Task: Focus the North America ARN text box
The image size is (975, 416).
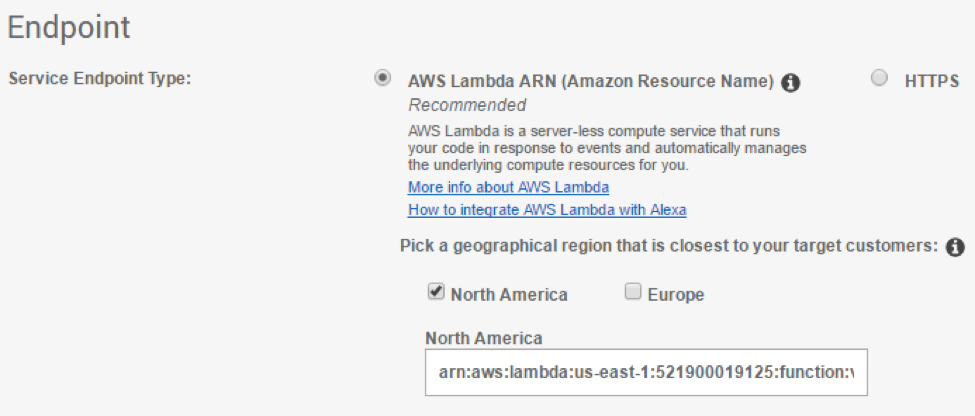Action: click(x=645, y=372)
